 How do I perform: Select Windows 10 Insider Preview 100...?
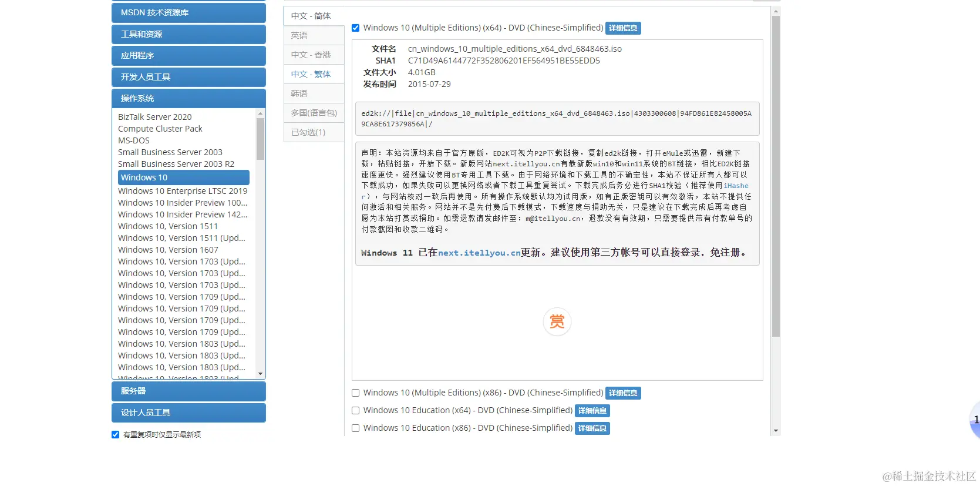(183, 203)
